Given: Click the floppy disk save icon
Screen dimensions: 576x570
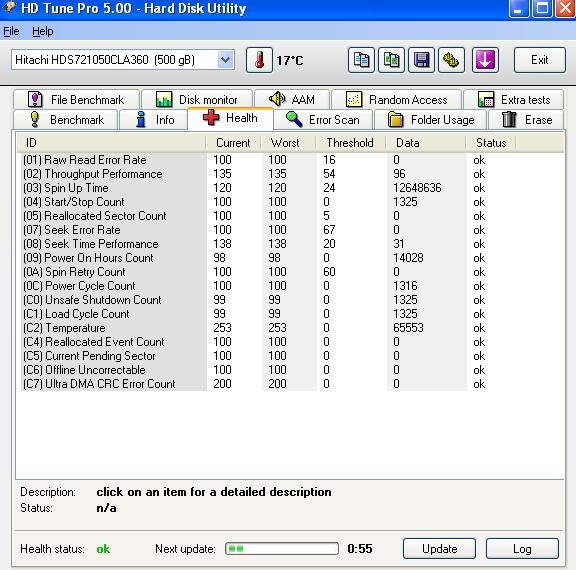Looking at the screenshot, I should click(x=422, y=60).
